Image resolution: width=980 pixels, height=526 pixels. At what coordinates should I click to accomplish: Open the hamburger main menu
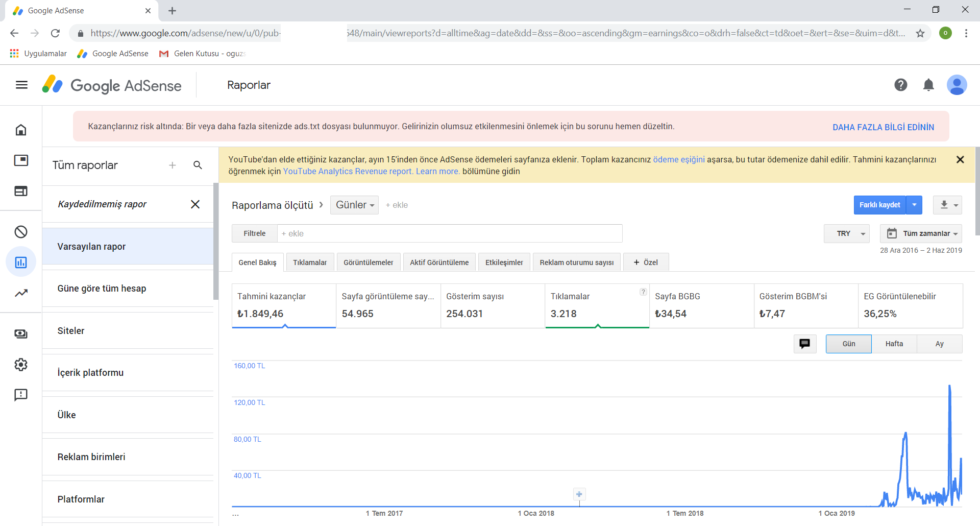(21, 85)
